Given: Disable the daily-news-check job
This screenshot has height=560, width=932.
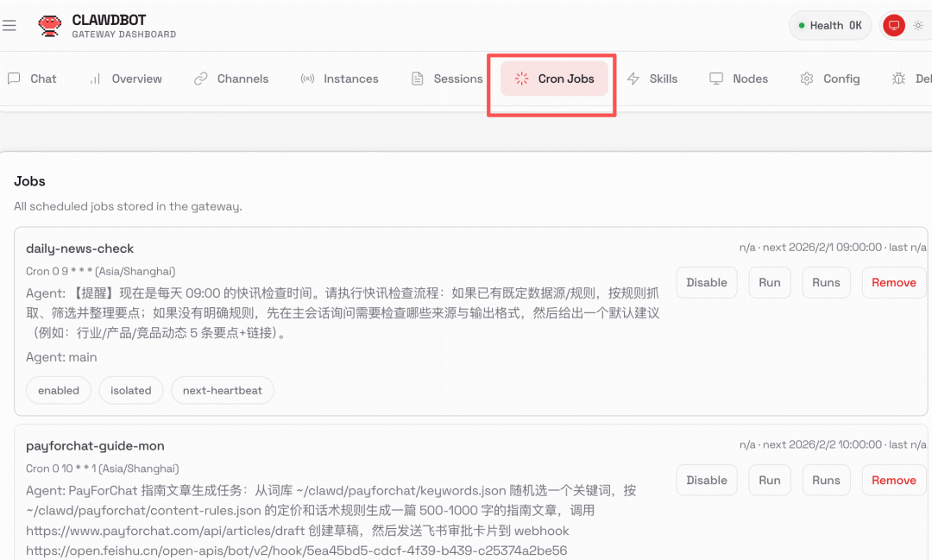Looking at the screenshot, I should (707, 283).
